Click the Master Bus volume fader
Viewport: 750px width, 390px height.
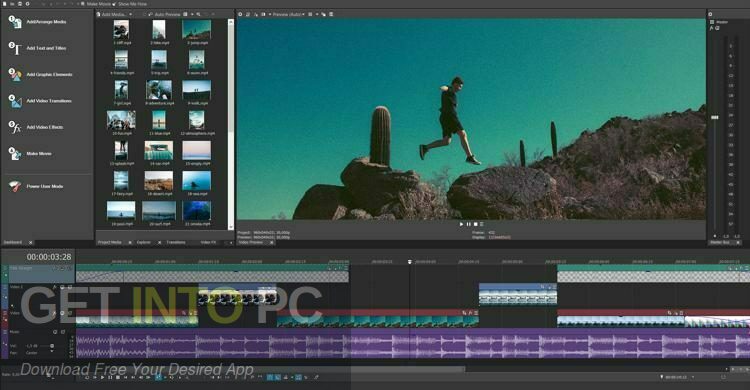coord(715,117)
